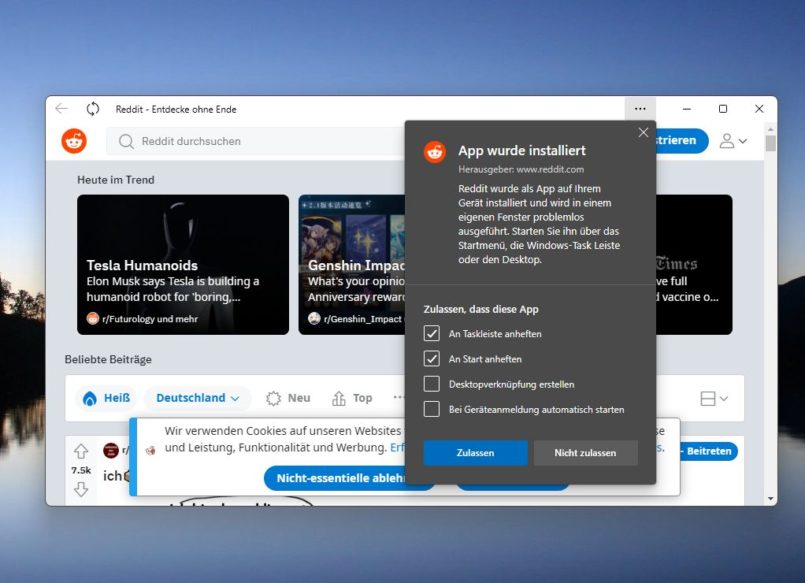Enable Bei Geräteanmeldung automatisch starten
Viewport: 805px width, 583px height.
[x=434, y=408]
